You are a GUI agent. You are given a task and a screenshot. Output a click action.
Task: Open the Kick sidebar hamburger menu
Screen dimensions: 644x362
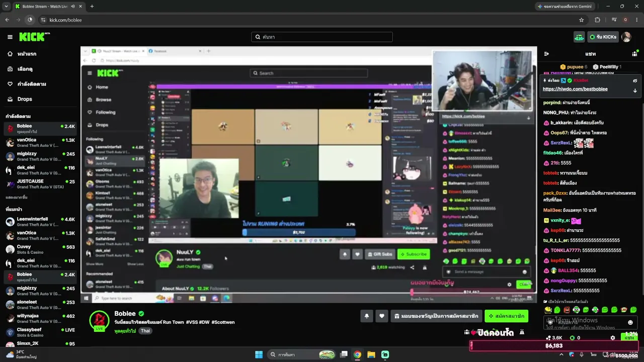[x=10, y=37]
